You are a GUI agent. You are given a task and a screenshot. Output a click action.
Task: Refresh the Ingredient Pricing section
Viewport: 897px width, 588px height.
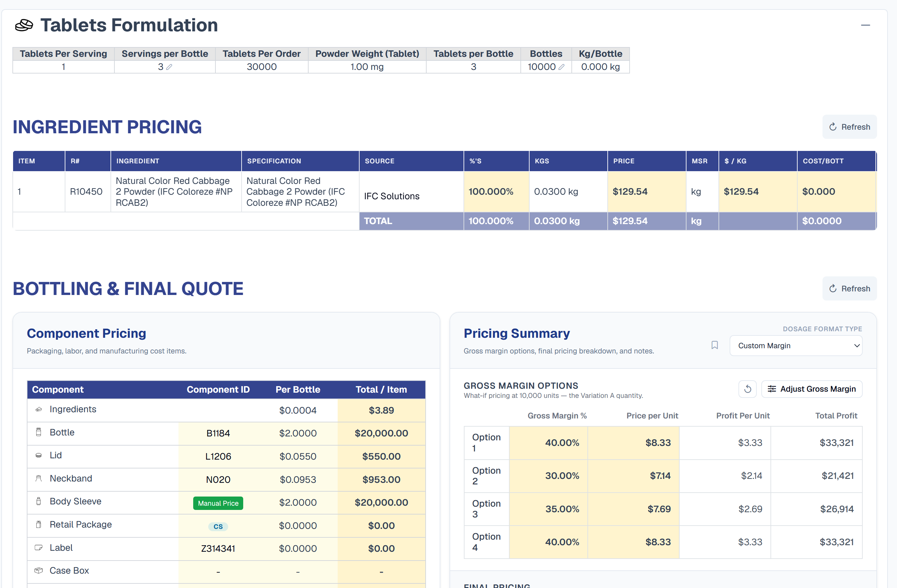pyautogui.click(x=849, y=127)
